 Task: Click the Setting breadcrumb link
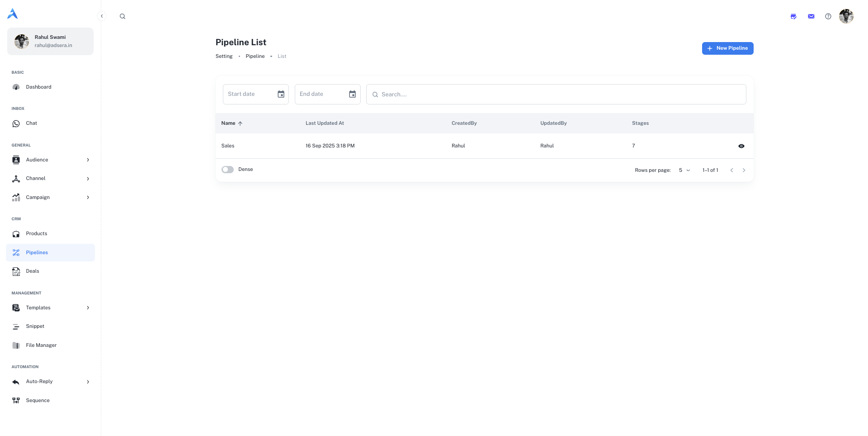click(x=224, y=56)
